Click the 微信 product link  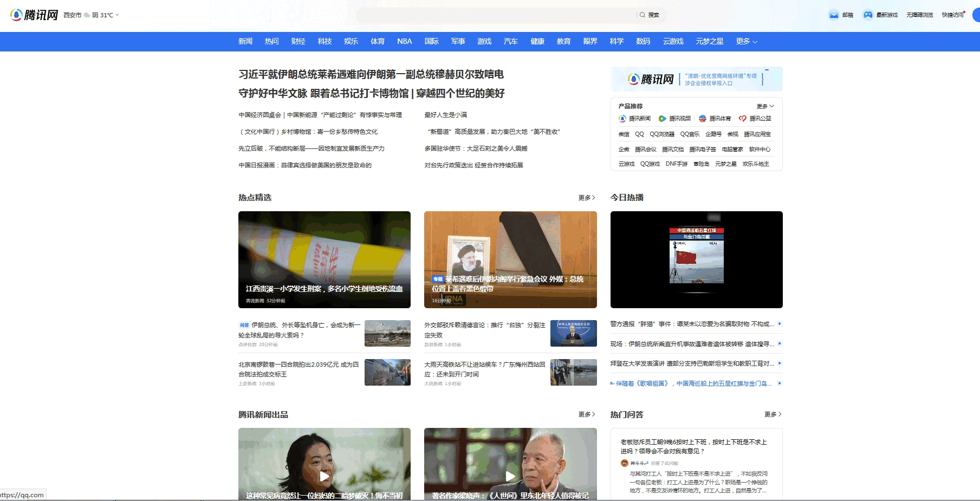tap(624, 134)
